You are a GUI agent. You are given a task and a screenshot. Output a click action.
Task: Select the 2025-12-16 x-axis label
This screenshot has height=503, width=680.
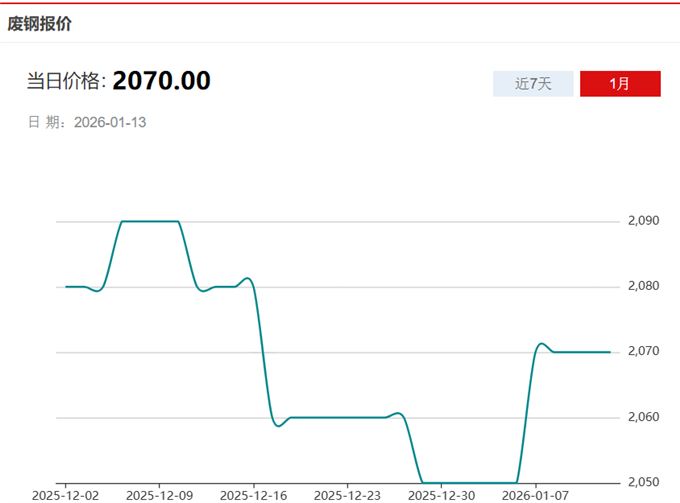pyautogui.click(x=253, y=495)
